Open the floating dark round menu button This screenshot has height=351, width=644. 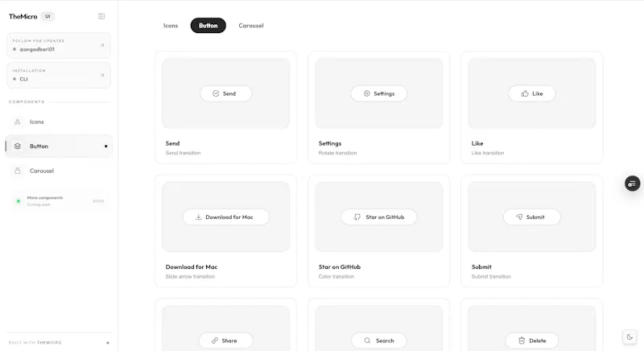pyautogui.click(x=633, y=184)
